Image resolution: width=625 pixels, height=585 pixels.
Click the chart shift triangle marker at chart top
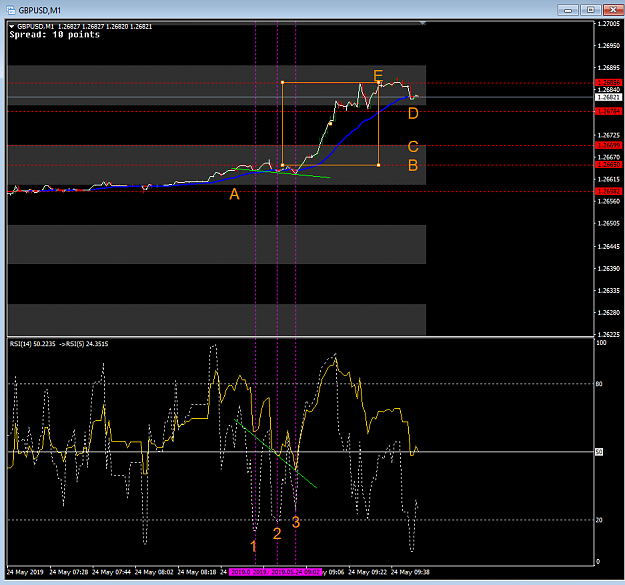point(423,24)
